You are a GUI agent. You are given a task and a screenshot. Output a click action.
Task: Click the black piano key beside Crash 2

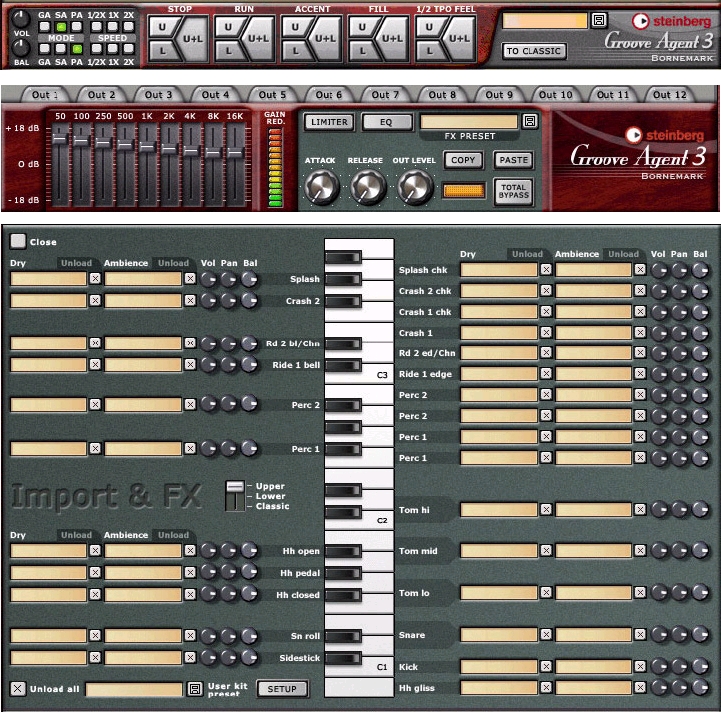point(343,301)
